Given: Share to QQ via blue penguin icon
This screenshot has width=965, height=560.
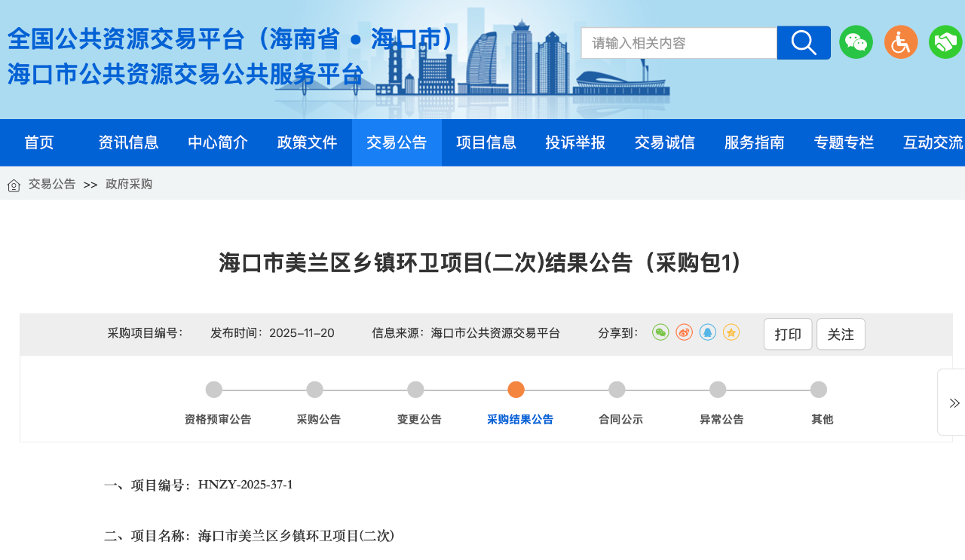Looking at the screenshot, I should [x=707, y=332].
